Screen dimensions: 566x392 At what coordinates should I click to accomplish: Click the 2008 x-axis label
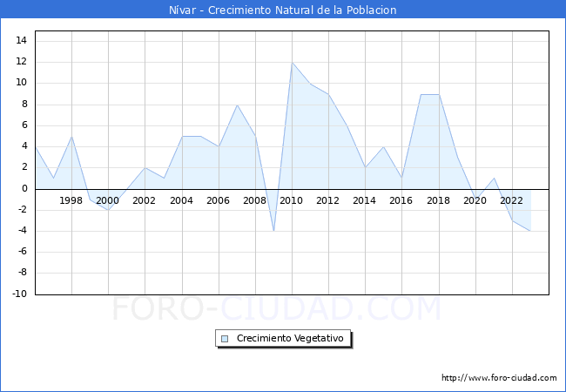point(254,200)
